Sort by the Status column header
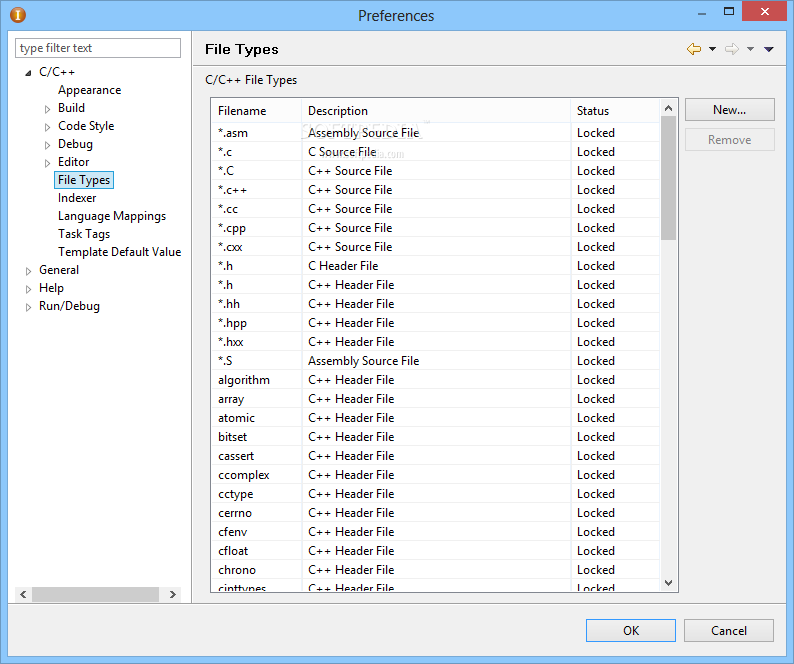The image size is (794, 664). [x=615, y=110]
